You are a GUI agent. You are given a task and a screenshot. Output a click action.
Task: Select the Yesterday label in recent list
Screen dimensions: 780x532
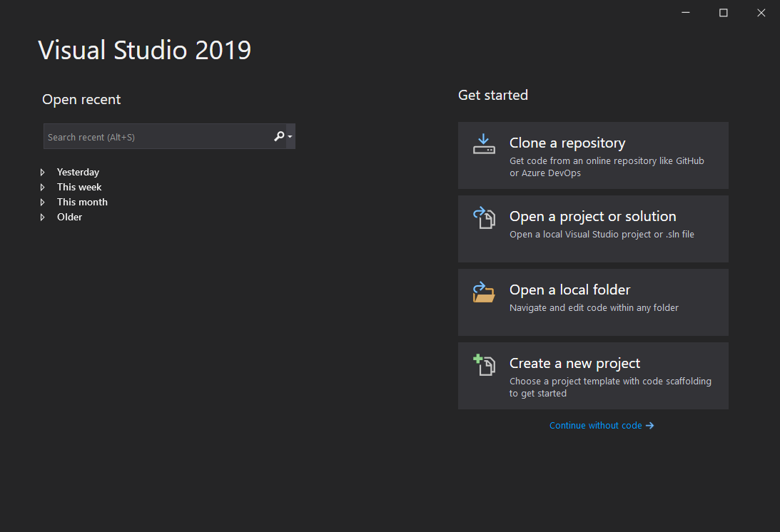[78, 172]
